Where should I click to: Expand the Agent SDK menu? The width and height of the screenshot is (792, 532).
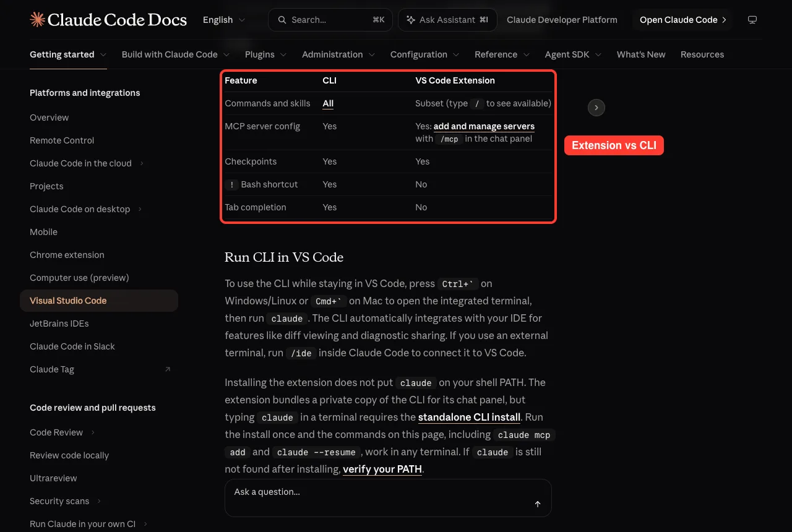[574, 54]
